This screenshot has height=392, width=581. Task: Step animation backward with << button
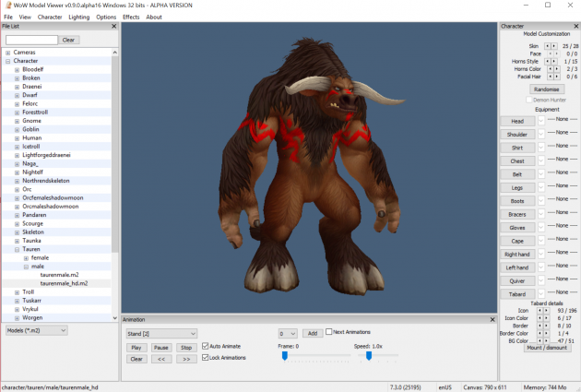click(161, 359)
